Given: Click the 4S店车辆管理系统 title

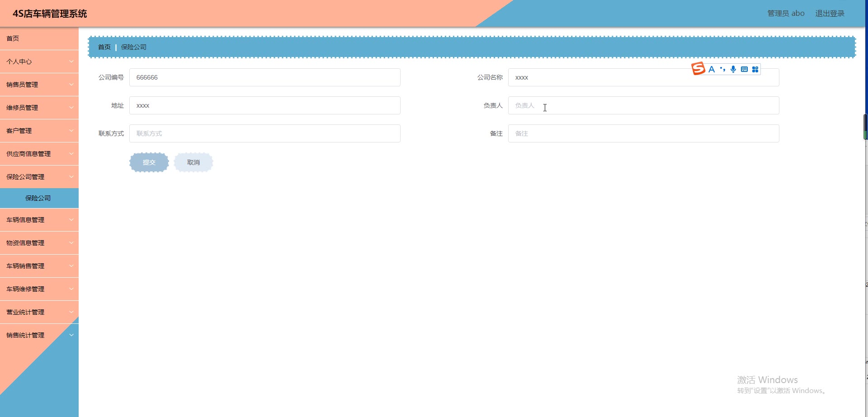Looking at the screenshot, I should point(50,14).
